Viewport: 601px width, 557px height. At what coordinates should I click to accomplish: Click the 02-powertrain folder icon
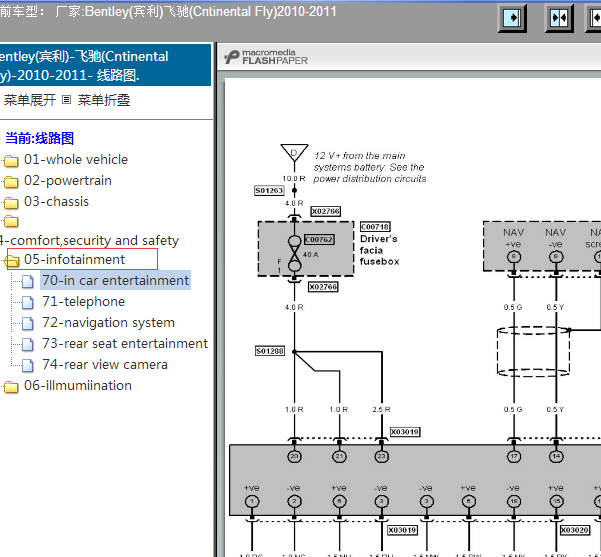coord(11,182)
